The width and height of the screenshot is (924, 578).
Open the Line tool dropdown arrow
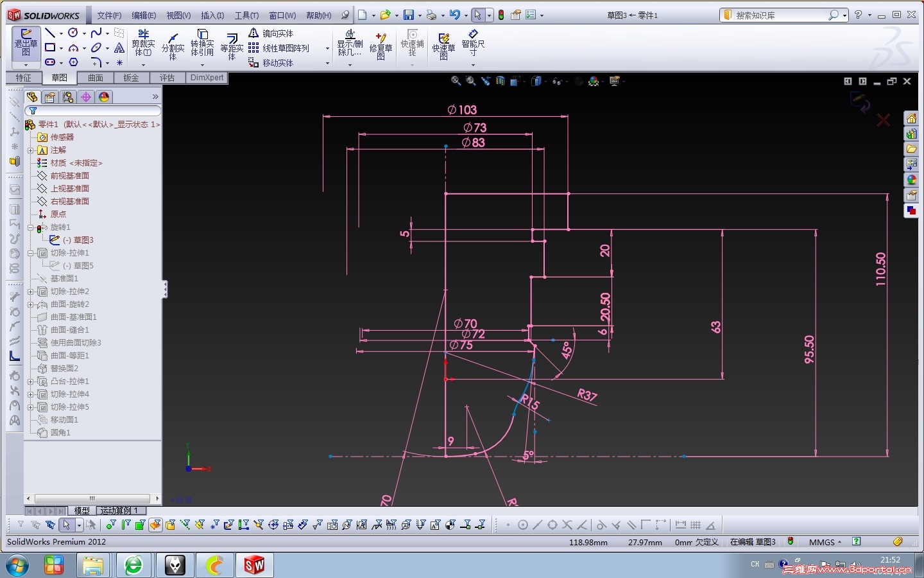61,33
